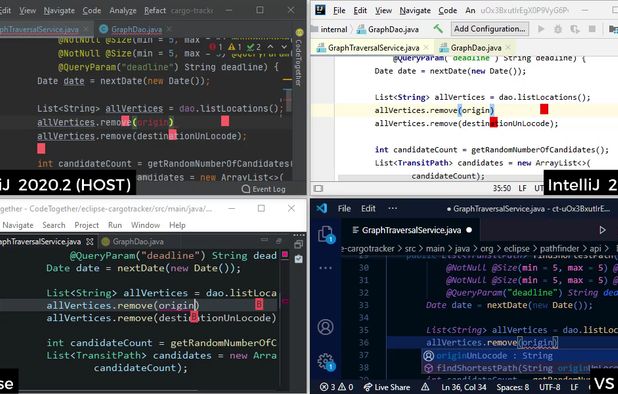The image size is (618, 394).
Task: Click Live Share in VS Code status bar
Action: click(387, 387)
